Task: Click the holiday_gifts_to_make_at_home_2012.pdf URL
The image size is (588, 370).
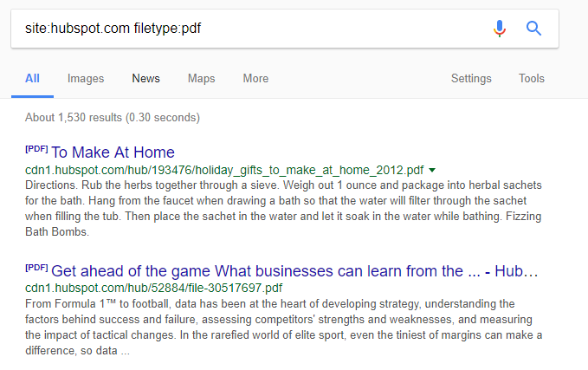Action: click(224, 170)
